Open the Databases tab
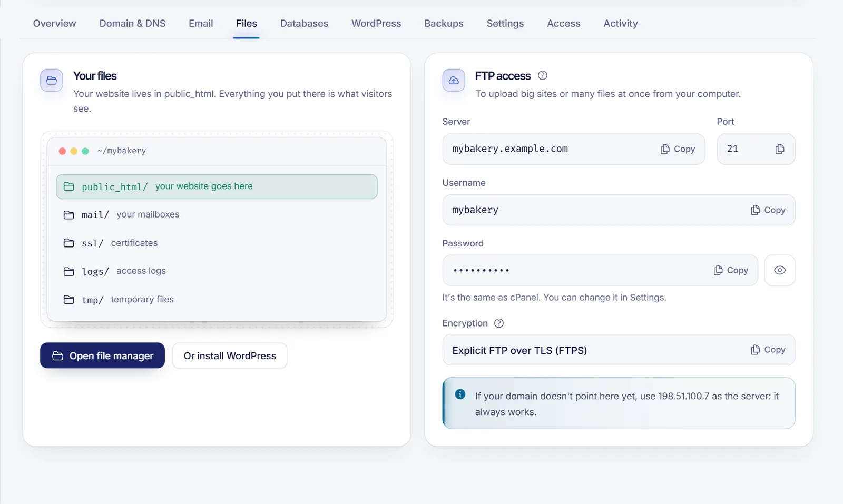Screen dimensions: 843x504 coord(304,23)
